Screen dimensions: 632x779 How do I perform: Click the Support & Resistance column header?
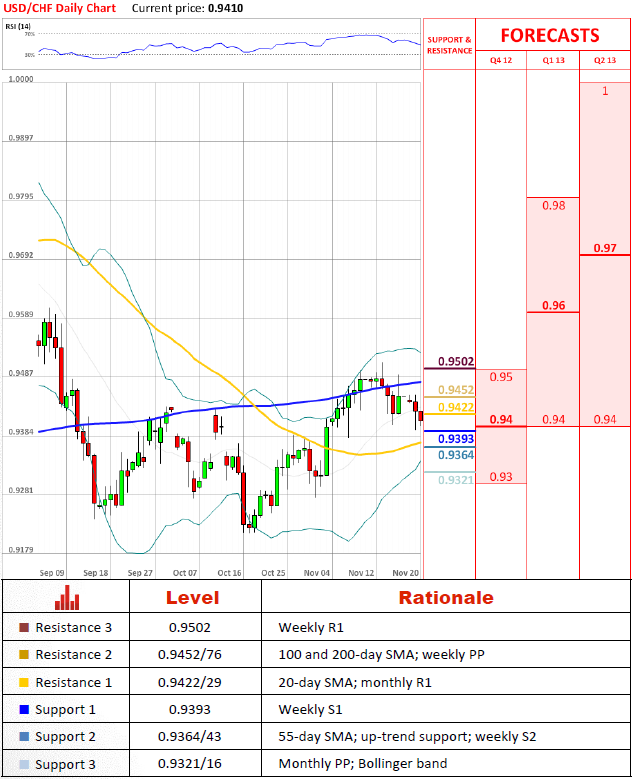click(x=449, y=45)
